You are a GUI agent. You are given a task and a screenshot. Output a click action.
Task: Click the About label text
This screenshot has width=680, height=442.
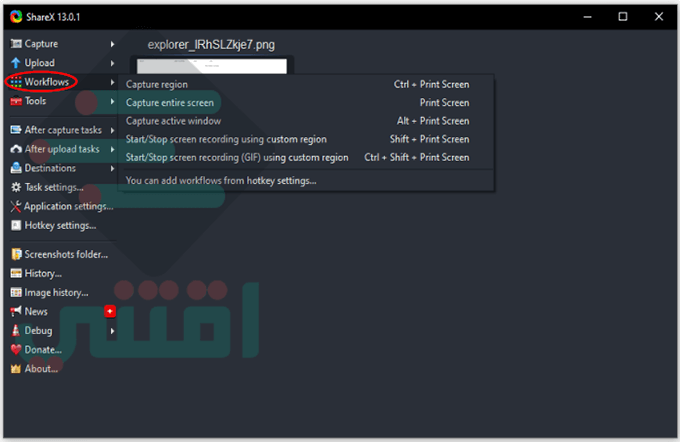(41, 369)
